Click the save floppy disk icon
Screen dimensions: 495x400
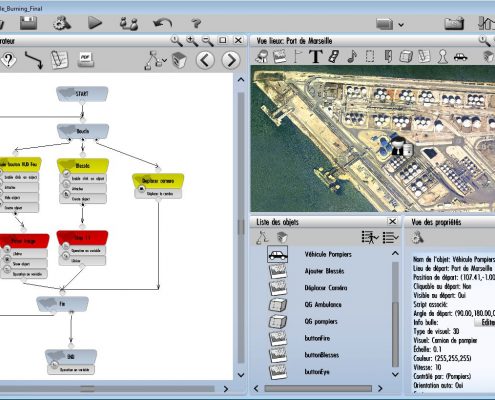coord(28,23)
